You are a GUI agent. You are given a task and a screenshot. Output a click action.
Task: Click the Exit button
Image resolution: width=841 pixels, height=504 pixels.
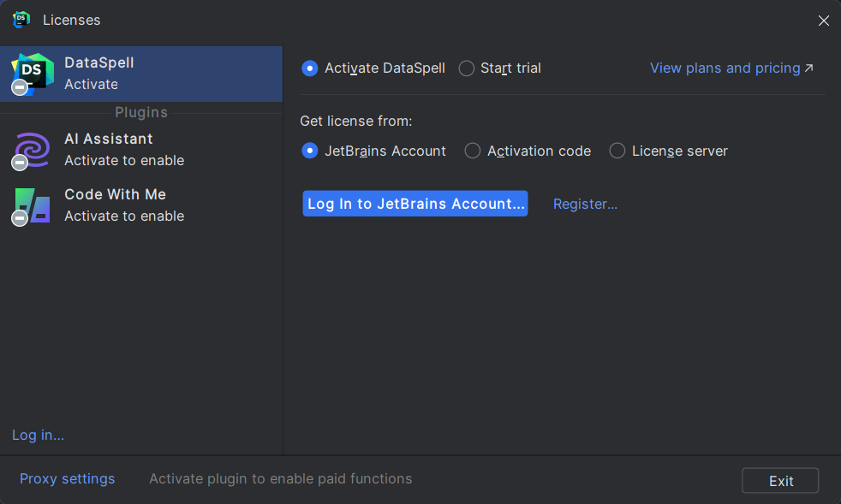pyautogui.click(x=780, y=480)
